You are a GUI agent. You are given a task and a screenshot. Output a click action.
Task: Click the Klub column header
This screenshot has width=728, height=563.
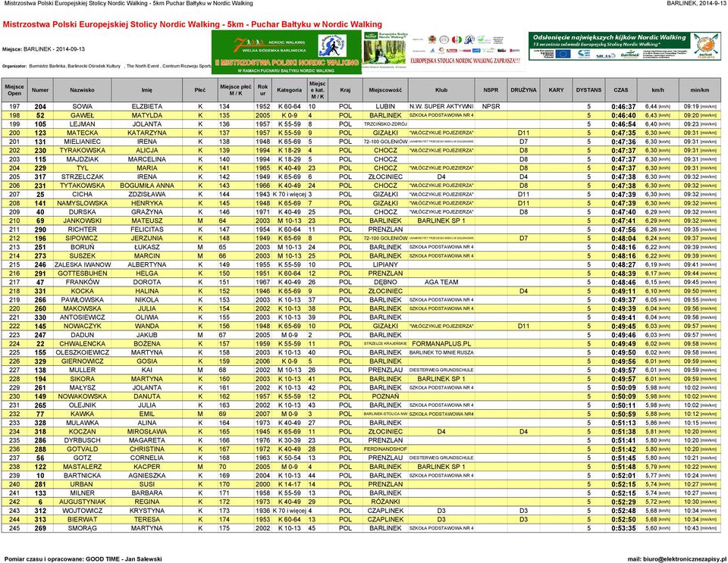(x=441, y=90)
